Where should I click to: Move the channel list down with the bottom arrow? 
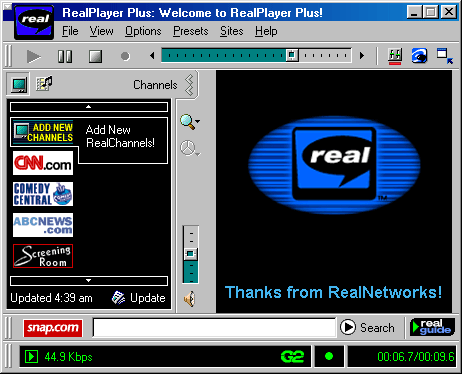(x=89, y=281)
